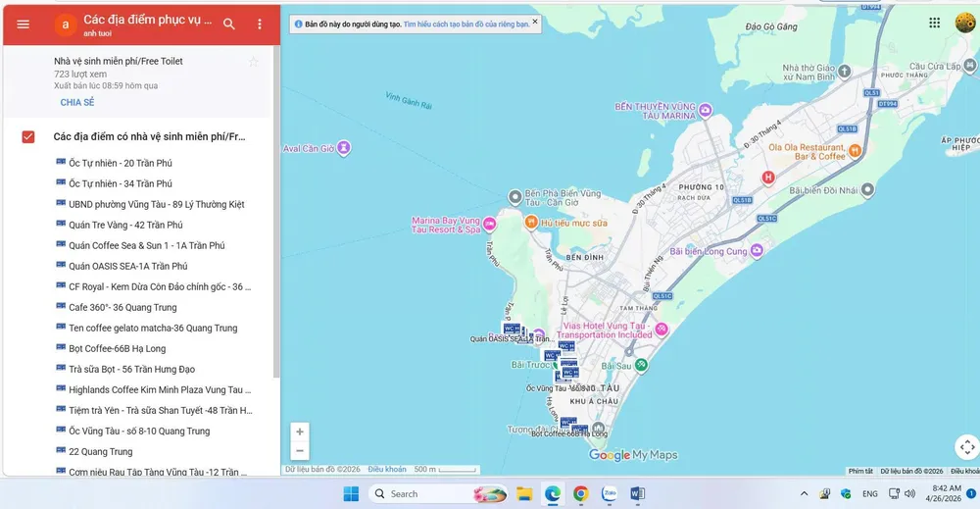Zoom in on the map

(300, 432)
